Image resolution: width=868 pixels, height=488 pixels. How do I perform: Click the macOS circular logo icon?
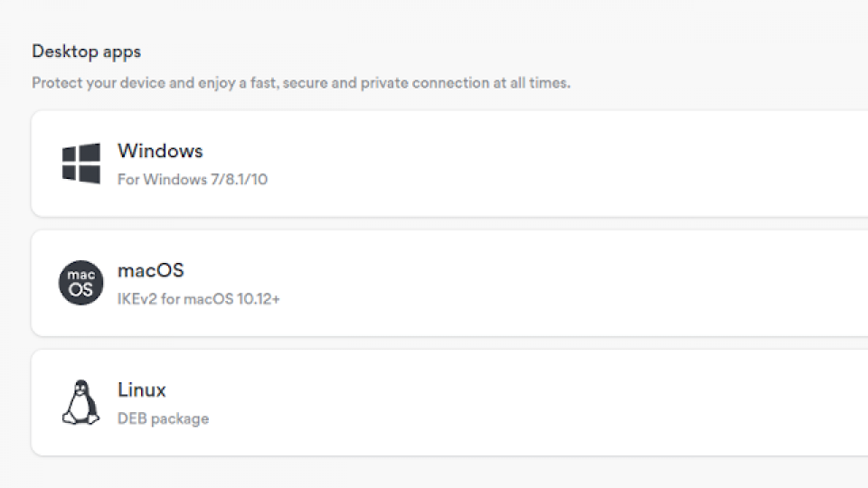(80, 283)
